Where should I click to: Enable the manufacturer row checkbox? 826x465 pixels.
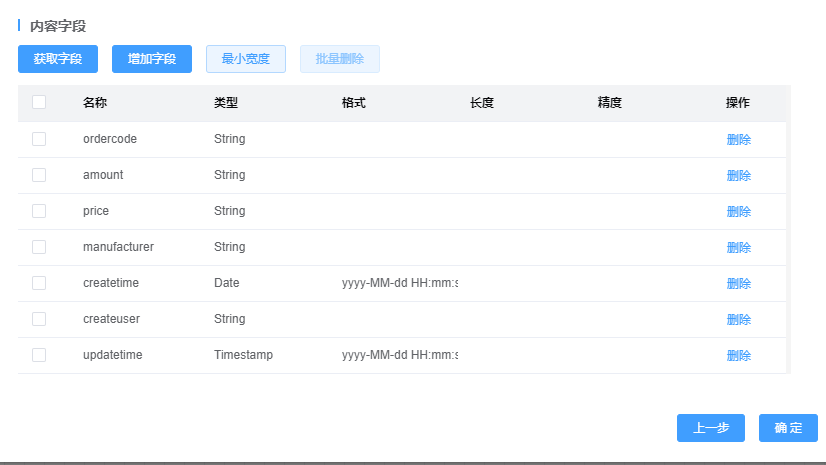39,247
